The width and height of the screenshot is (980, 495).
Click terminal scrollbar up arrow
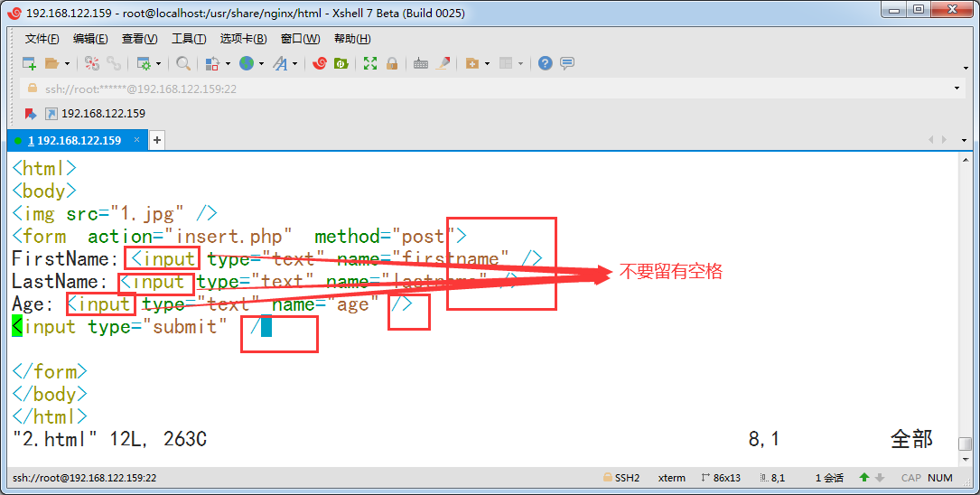(965, 161)
